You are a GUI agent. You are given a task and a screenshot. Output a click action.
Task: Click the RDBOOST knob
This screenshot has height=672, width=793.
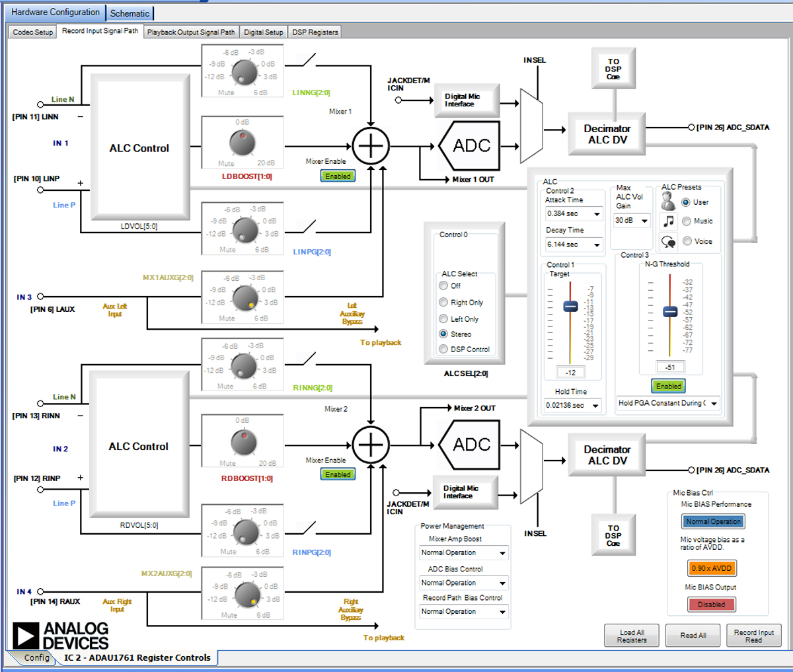click(244, 441)
